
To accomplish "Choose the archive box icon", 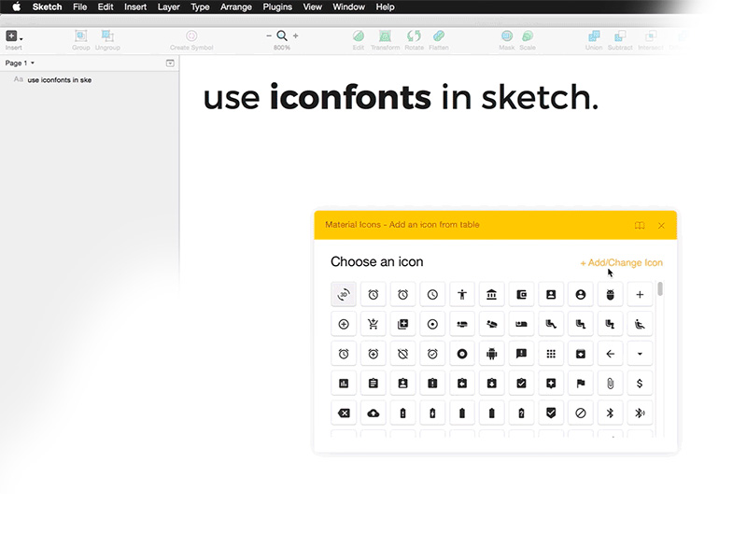I will click(x=580, y=354).
